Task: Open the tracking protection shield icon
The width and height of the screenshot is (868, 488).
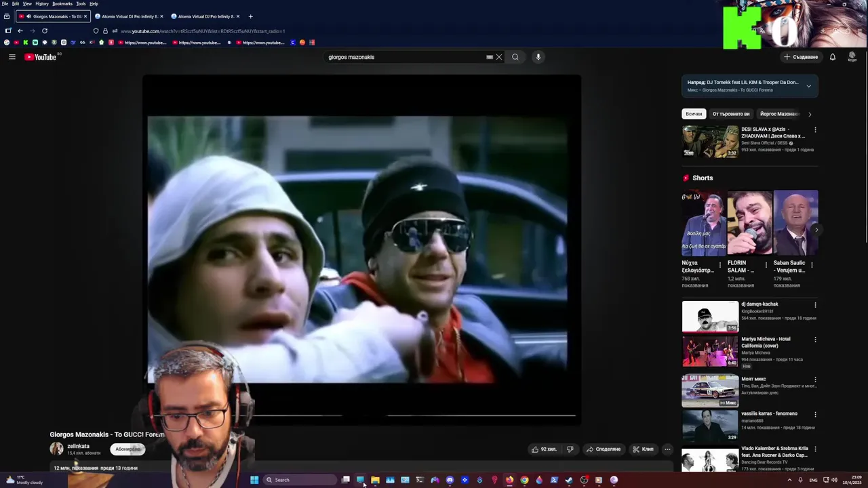Action: click(96, 31)
